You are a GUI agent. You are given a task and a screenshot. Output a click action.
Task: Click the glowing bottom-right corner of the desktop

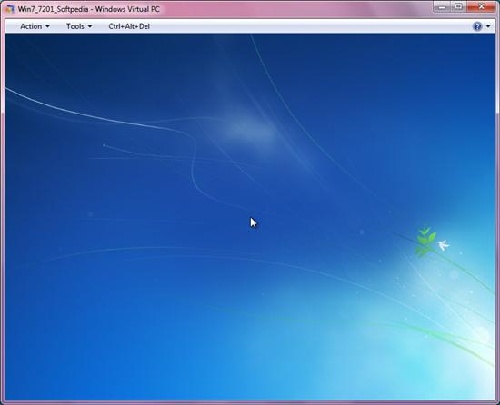(473, 373)
